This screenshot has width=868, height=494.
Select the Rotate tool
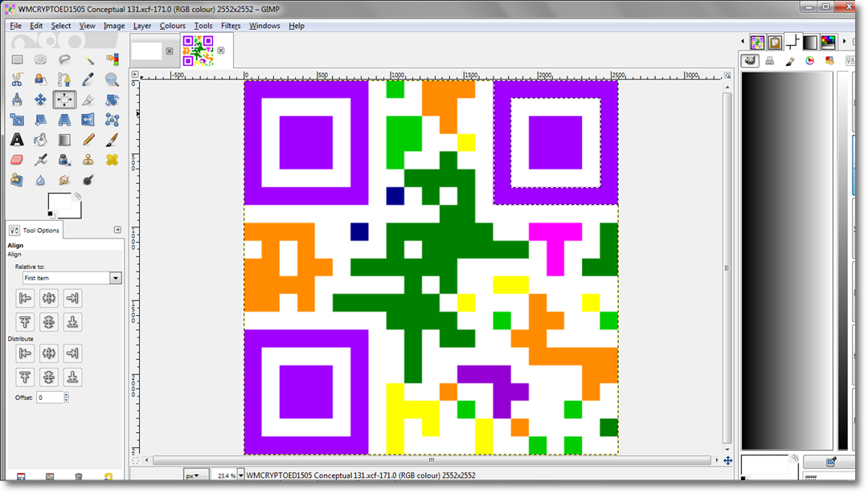(x=112, y=100)
